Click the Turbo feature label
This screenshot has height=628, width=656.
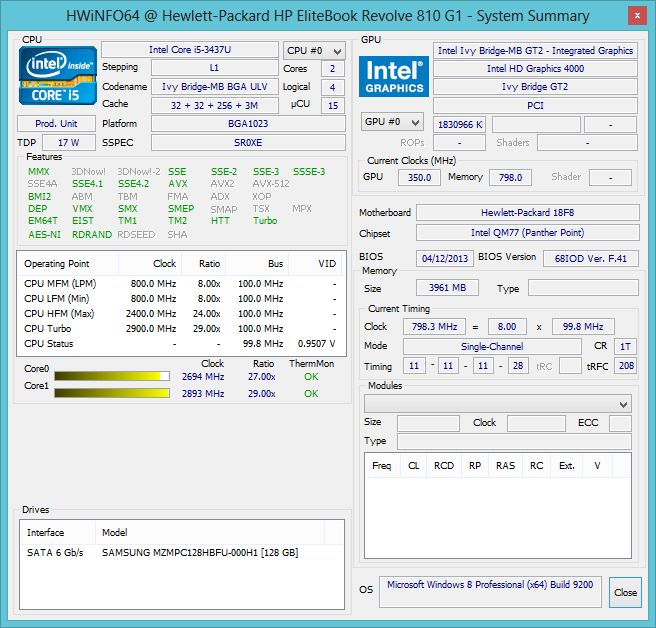(265, 221)
